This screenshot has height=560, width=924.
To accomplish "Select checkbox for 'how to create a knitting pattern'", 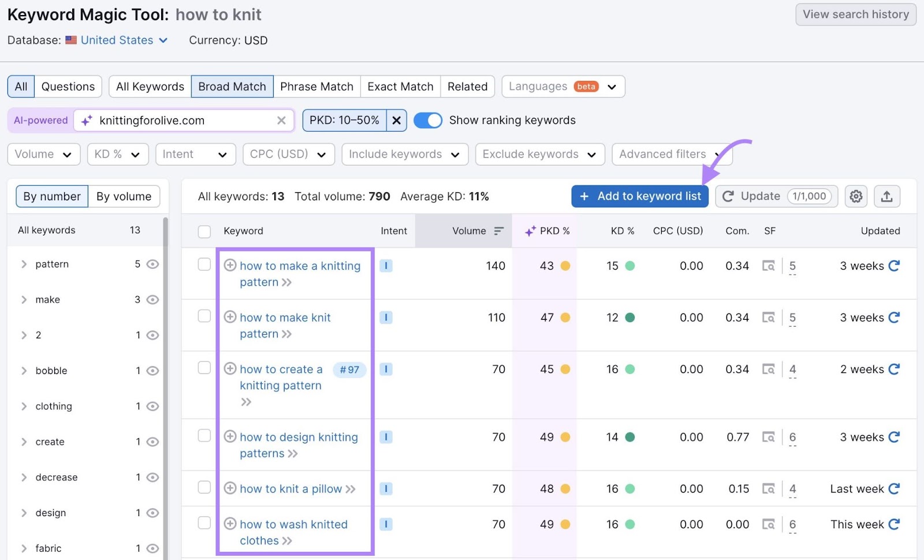I will pyautogui.click(x=204, y=367).
